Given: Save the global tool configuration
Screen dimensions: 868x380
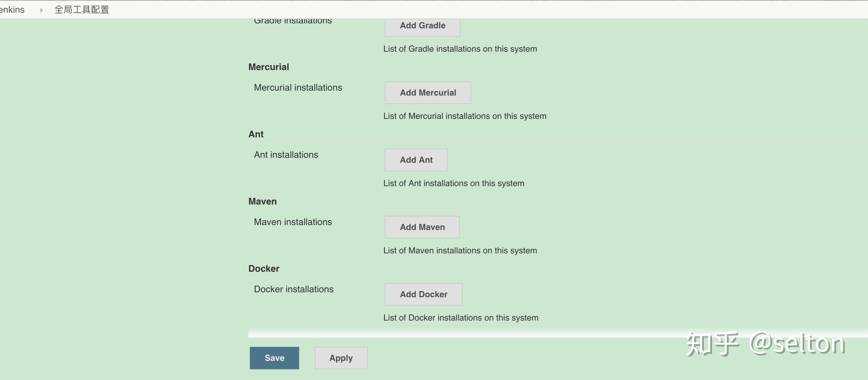Looking at the screenshot, I should pyautogui.click(x=274, y=358).
